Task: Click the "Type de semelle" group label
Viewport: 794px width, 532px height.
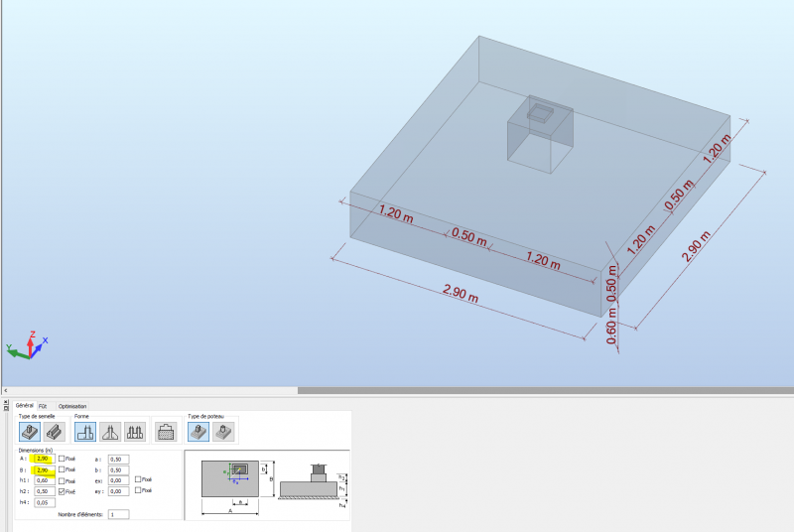Action: pyautogui.click(x=37, y=416)
